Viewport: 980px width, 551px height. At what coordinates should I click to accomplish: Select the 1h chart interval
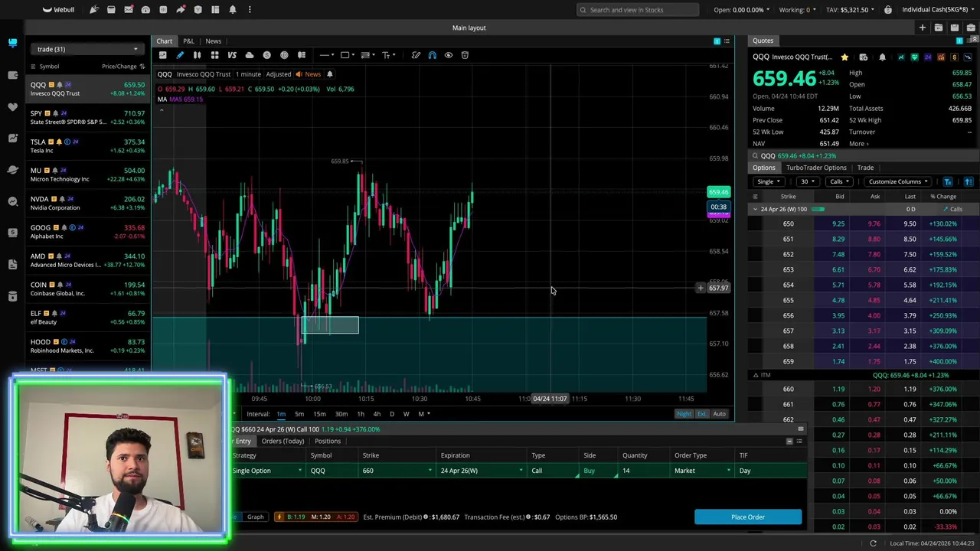(360, 414)
